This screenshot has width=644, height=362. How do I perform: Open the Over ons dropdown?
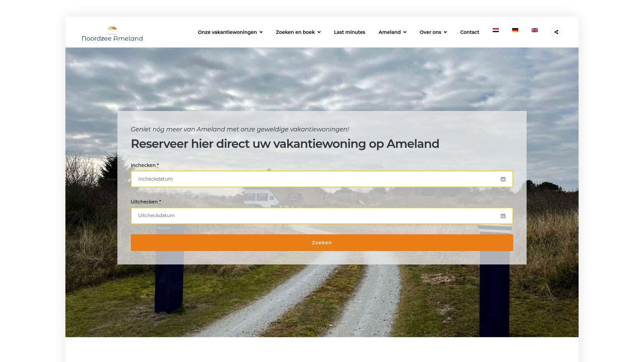coord(433,32)
